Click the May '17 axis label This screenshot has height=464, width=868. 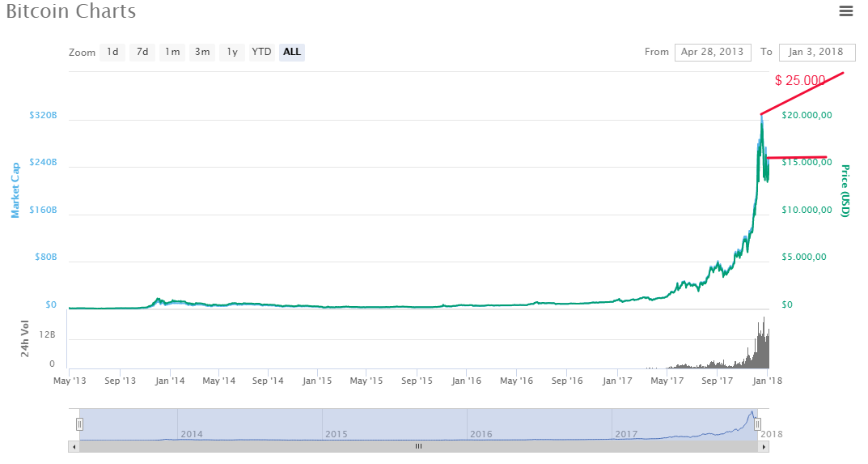[x=667, y=381]
